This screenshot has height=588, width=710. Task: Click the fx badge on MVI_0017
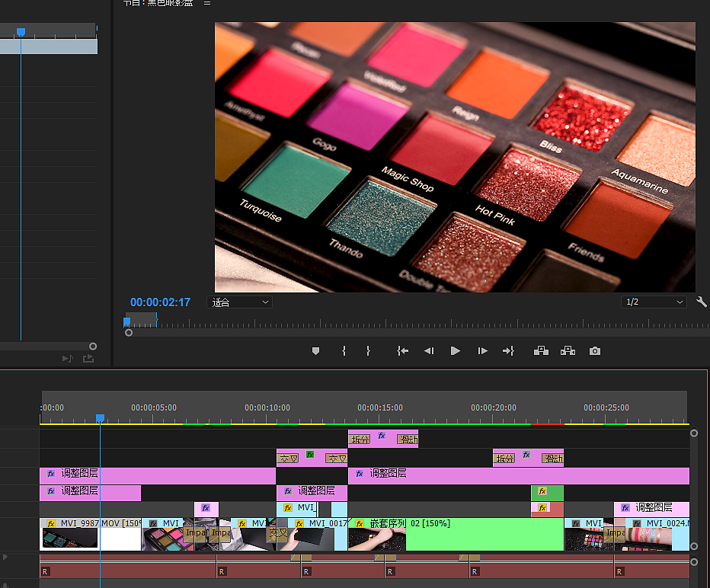pos(299,524)
